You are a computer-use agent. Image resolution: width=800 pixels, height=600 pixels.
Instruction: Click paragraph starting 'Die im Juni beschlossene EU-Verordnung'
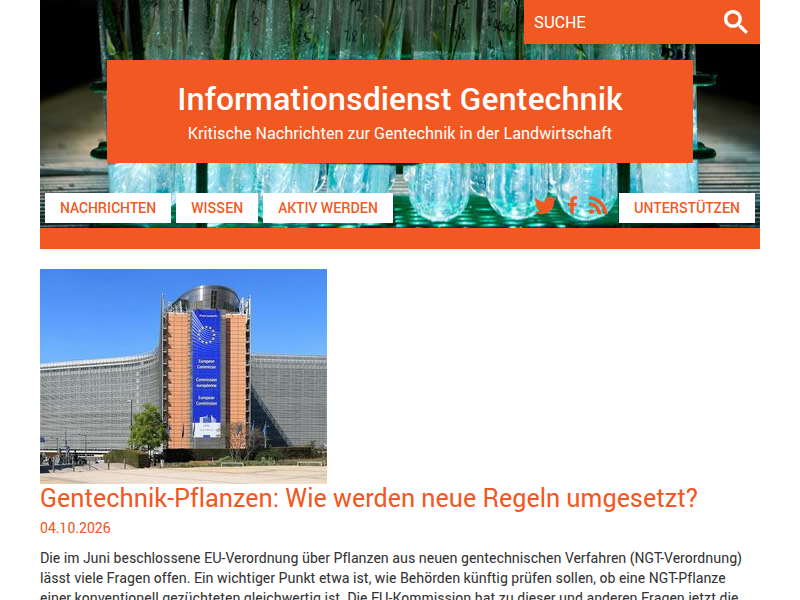coord(391,578)
